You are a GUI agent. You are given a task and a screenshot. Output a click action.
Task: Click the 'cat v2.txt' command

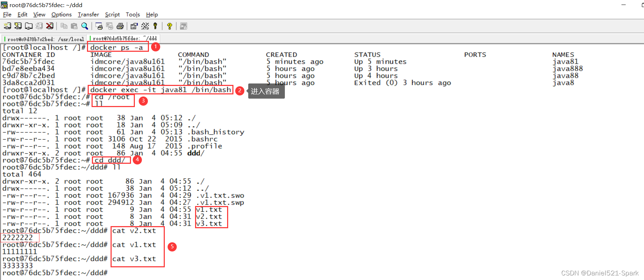pos(134,231)
